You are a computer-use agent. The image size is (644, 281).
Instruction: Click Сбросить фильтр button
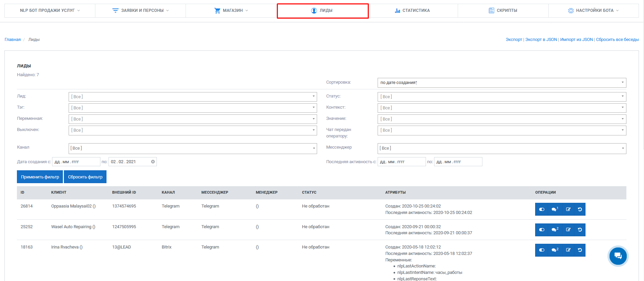[x=85, y=177]
